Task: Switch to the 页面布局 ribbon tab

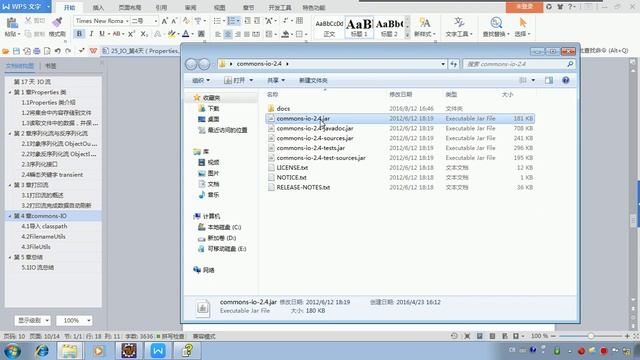Action: pos(130,8)
